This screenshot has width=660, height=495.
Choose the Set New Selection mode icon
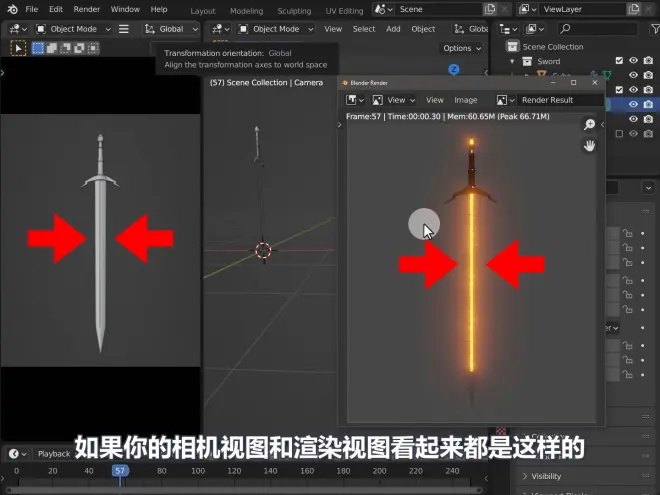click(38, 48)
